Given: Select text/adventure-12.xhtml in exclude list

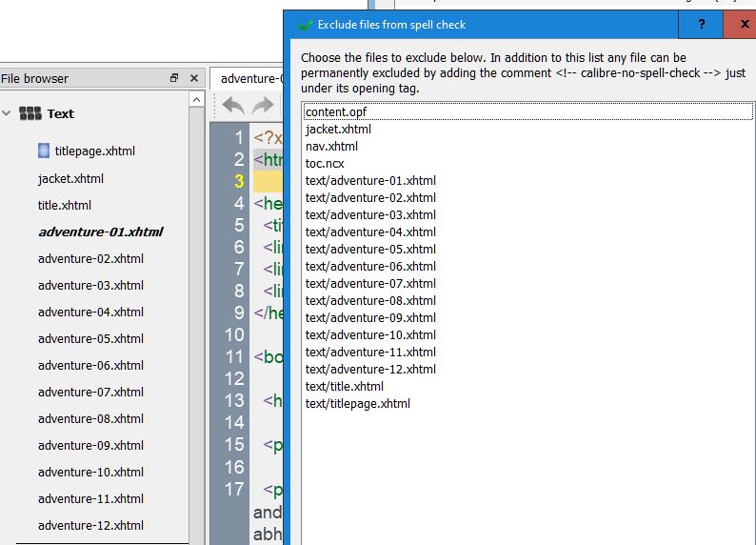Looking at the screenshot, I should click(x=527, y=369).
